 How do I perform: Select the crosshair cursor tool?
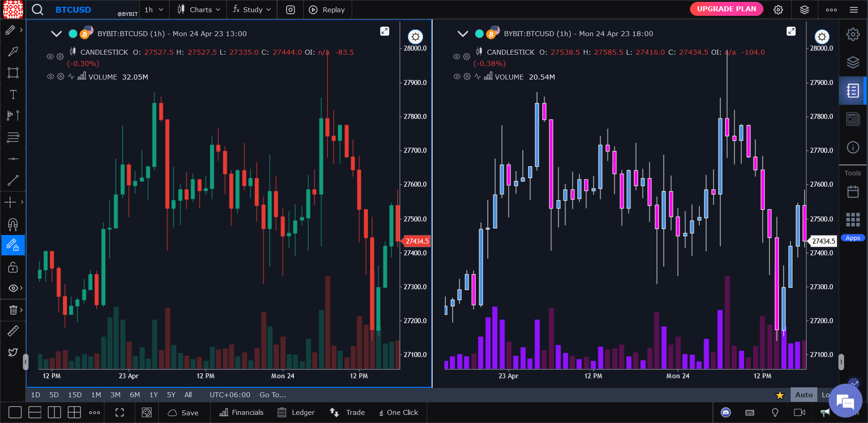(10, 202)
